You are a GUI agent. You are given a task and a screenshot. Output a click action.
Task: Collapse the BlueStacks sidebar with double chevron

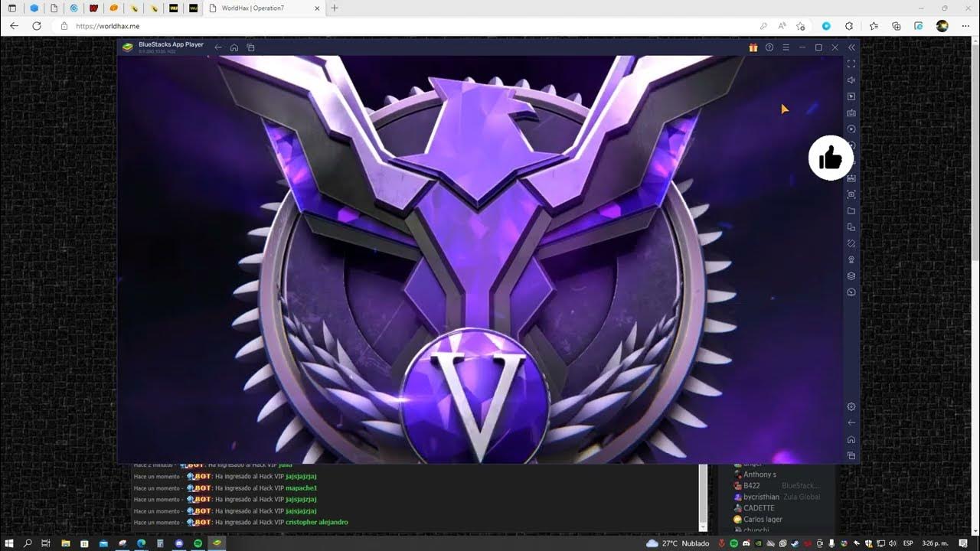click(851, 47)
